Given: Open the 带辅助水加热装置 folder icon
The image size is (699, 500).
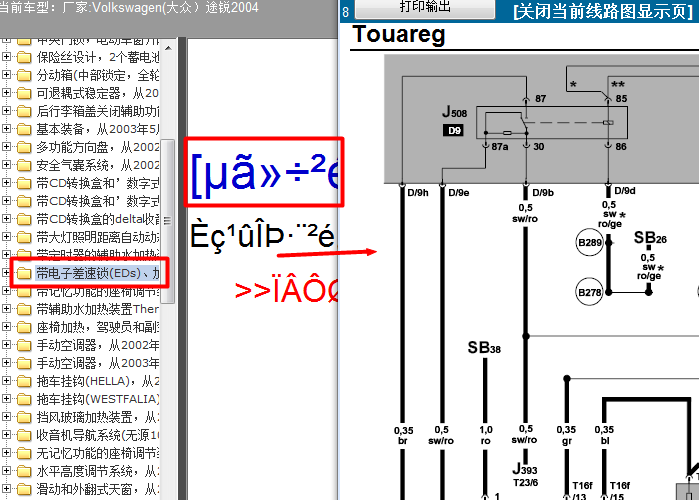Looking at the screenshot, I should (x=24, y=309).
